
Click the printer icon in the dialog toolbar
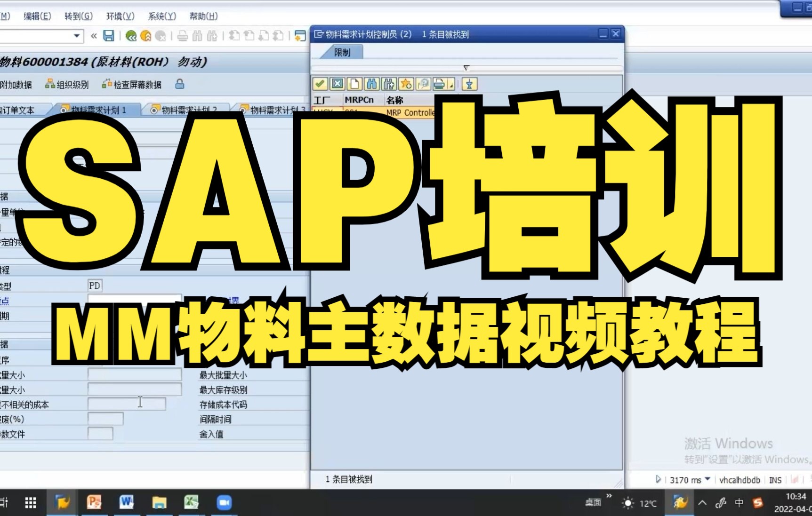(x=439, y=84)
